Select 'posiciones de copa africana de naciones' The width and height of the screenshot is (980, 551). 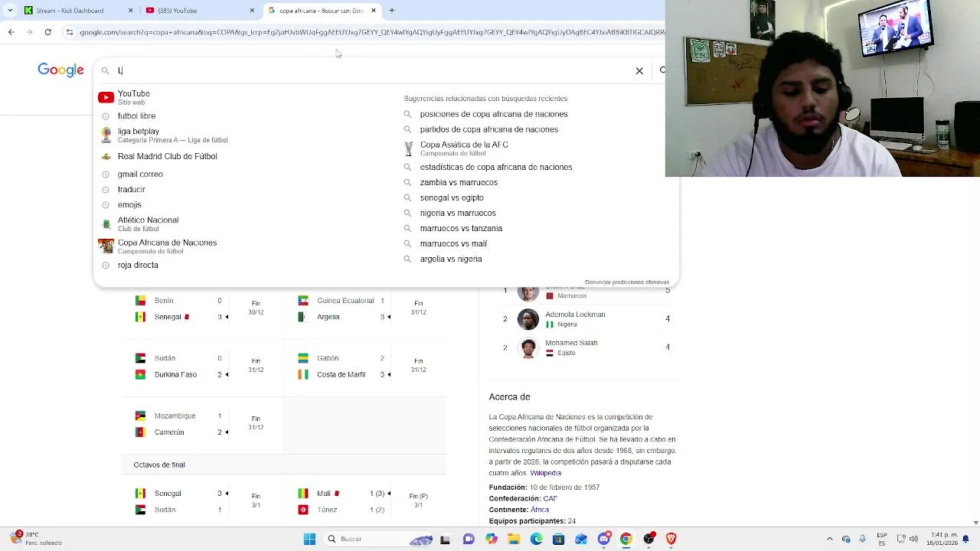coord(494,114)
